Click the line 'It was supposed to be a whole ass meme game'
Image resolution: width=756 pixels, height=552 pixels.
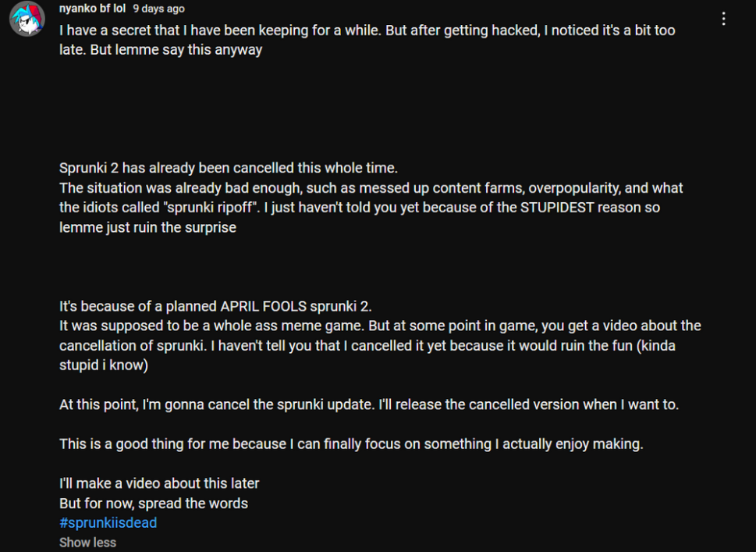click(380, 326)
